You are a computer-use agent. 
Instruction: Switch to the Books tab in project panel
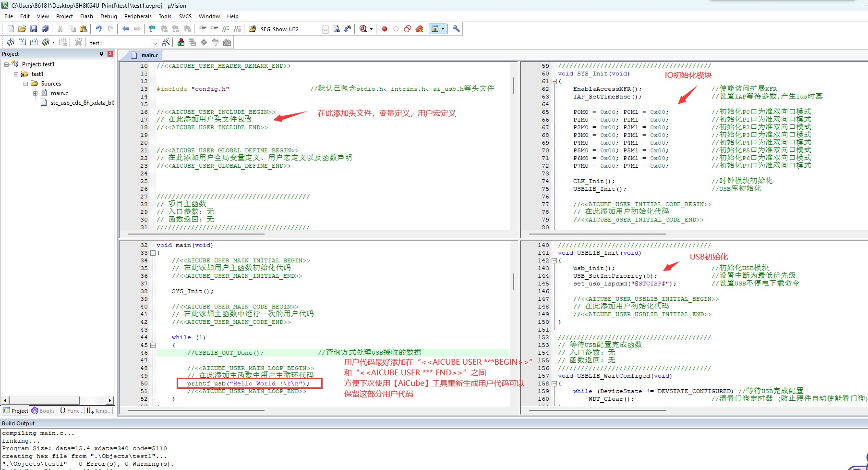(43, 411)
